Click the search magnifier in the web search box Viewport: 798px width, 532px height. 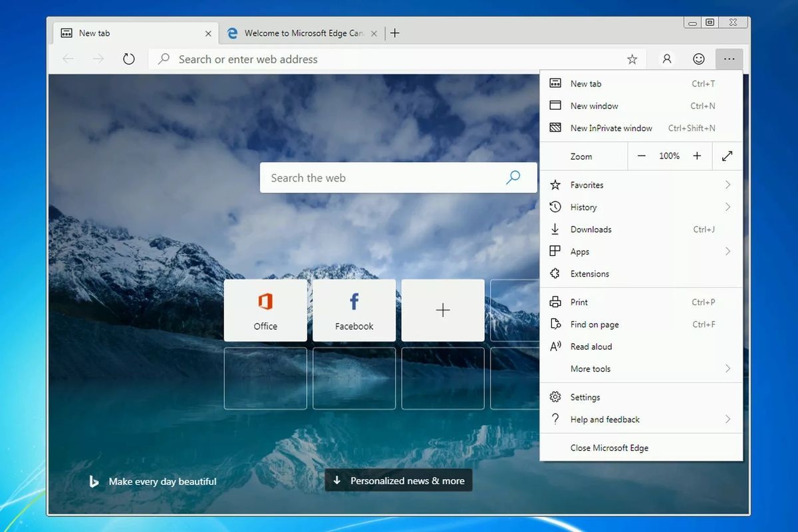pyautogui.click(x=513, y=178)
